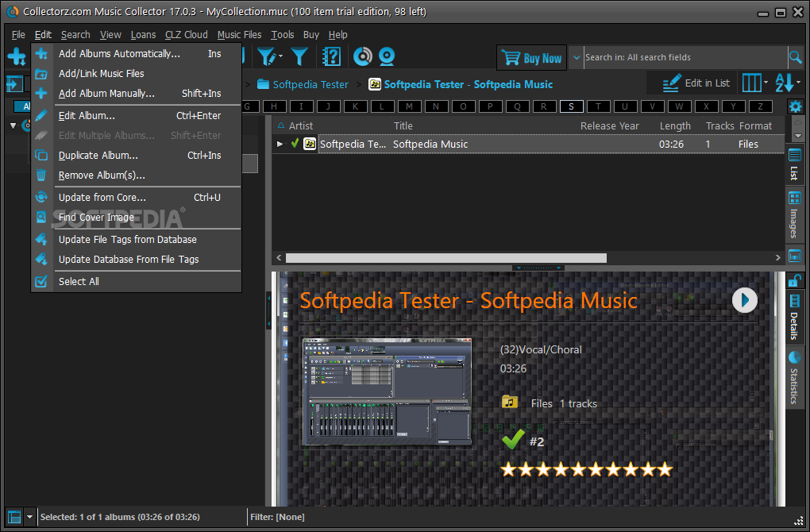Click the album icon in the list row
Image resolution: width=810 pixels, height=532 pixels.
[310, 144]
